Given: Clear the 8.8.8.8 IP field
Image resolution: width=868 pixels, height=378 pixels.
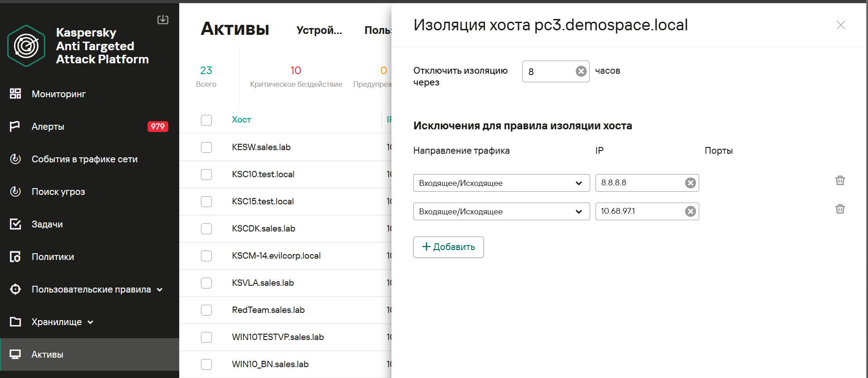Looking at the screenshot, I should [690, 183].
